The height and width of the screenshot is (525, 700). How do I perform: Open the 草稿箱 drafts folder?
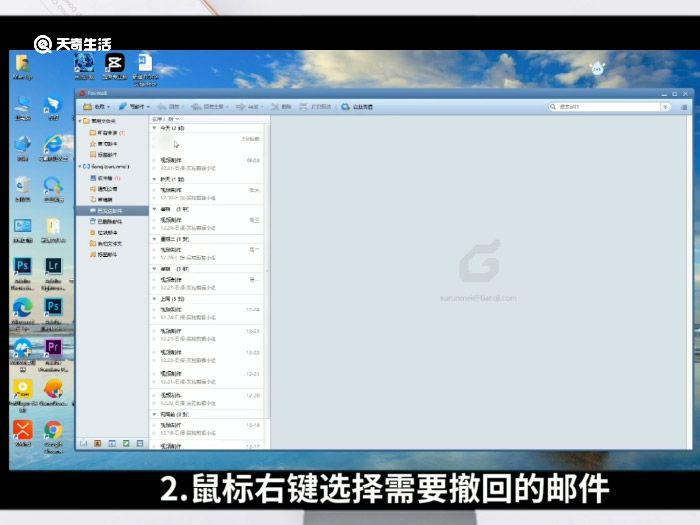click(101, 200)
